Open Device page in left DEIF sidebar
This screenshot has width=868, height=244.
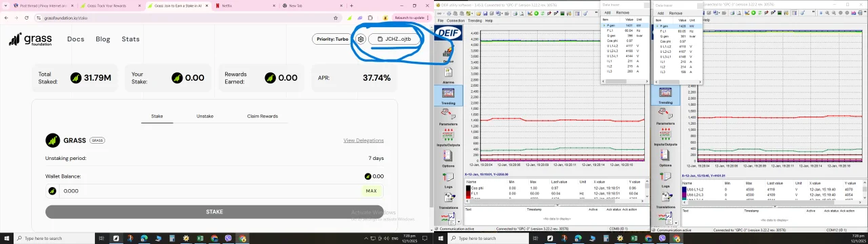tap(448, 54)
